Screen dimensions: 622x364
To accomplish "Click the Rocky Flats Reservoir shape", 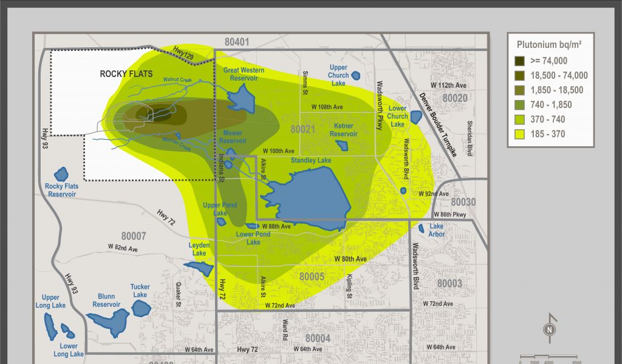I will (61, 175).
